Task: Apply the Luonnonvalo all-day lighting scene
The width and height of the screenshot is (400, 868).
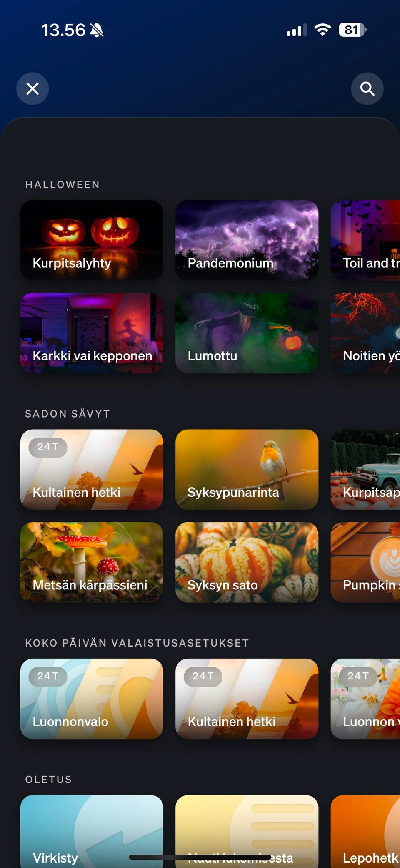Action: [92, 699]
